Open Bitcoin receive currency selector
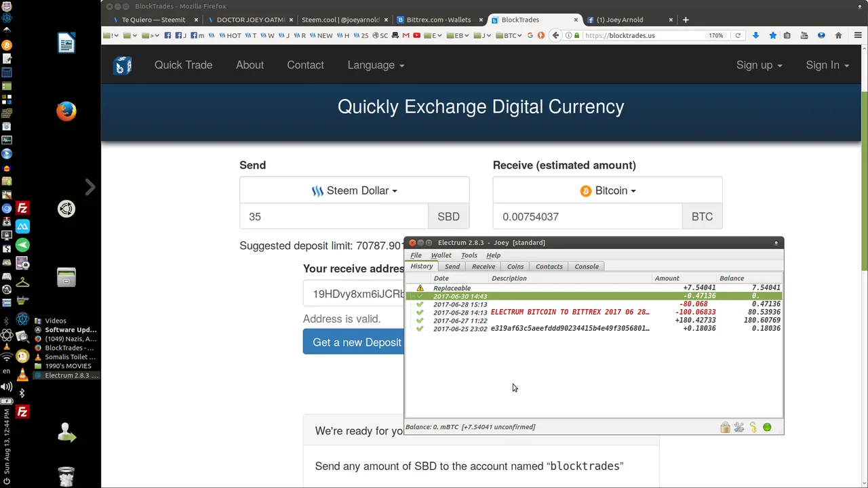This screenshot has width=868, height=488. (x=608, y=190)
